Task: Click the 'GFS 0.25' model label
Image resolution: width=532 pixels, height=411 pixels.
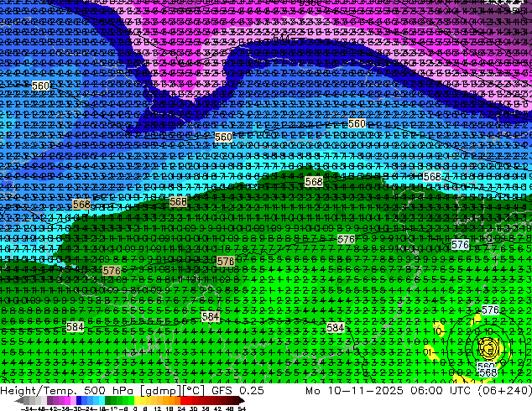Action: point(237,390)
